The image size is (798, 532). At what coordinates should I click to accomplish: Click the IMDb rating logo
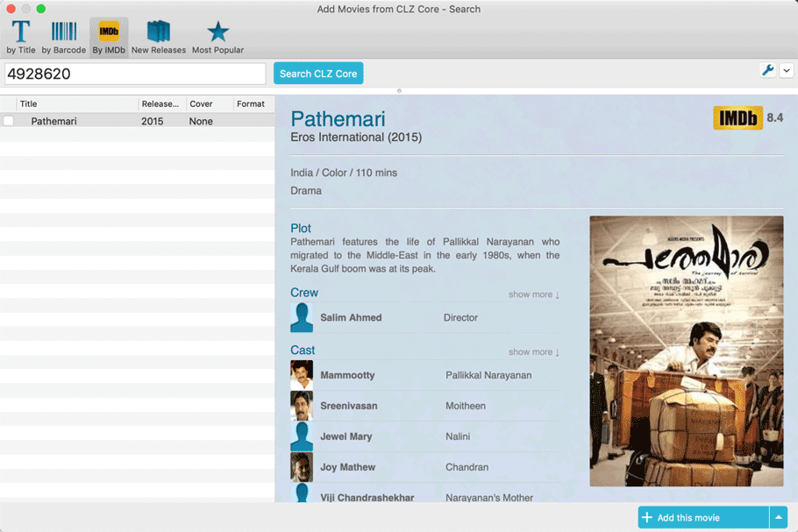pos(737,118)
